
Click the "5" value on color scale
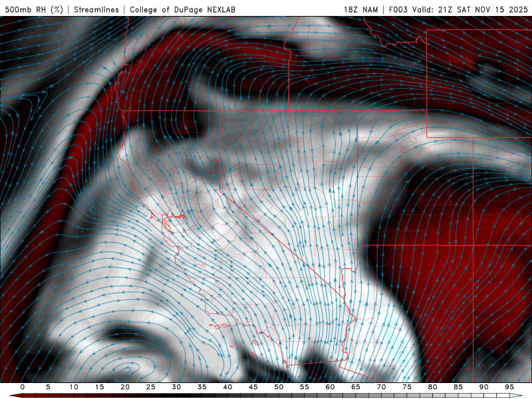(x=48, y=387)
